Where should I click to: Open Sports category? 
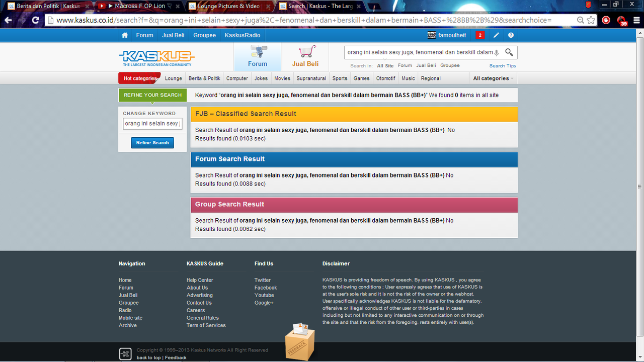tap(340, 78)
